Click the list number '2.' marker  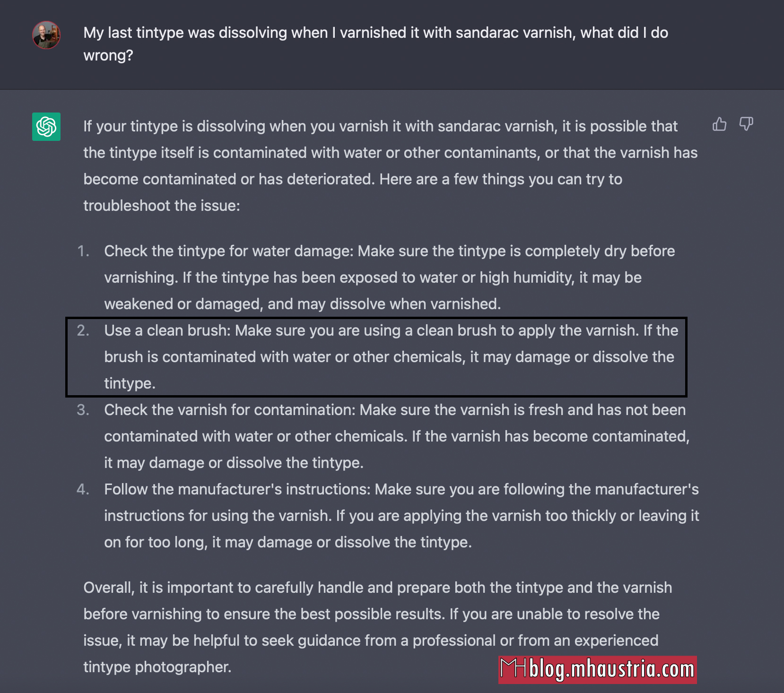tap(83, 330)
